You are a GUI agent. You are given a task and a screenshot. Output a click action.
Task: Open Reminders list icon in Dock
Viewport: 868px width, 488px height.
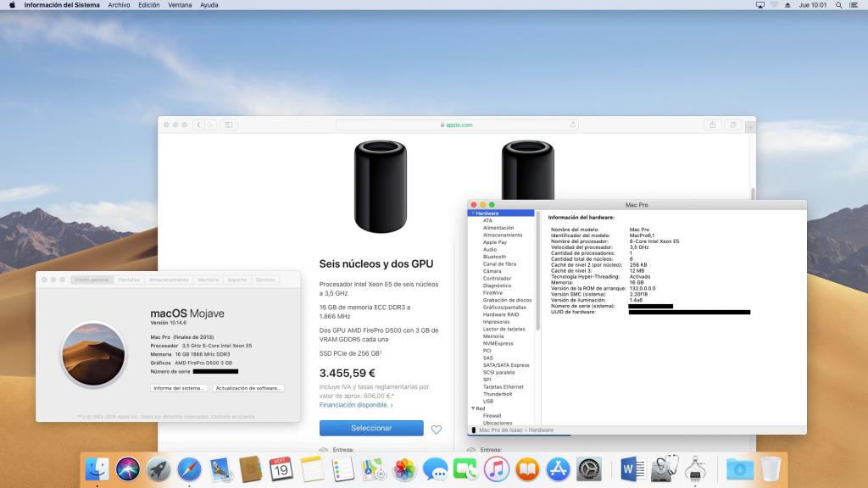pyautogui.click(x=342, y=469)
